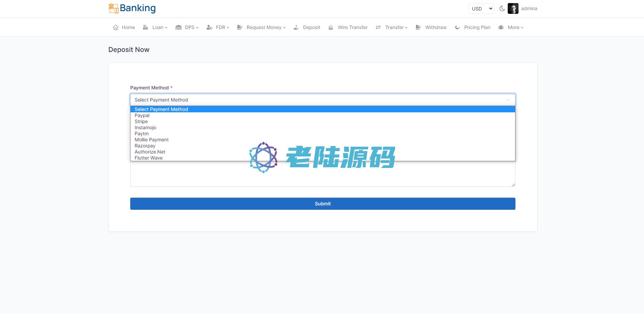
Task: Click the DPS bank icon
Action: pyautogui.click(x=178, y=27)
